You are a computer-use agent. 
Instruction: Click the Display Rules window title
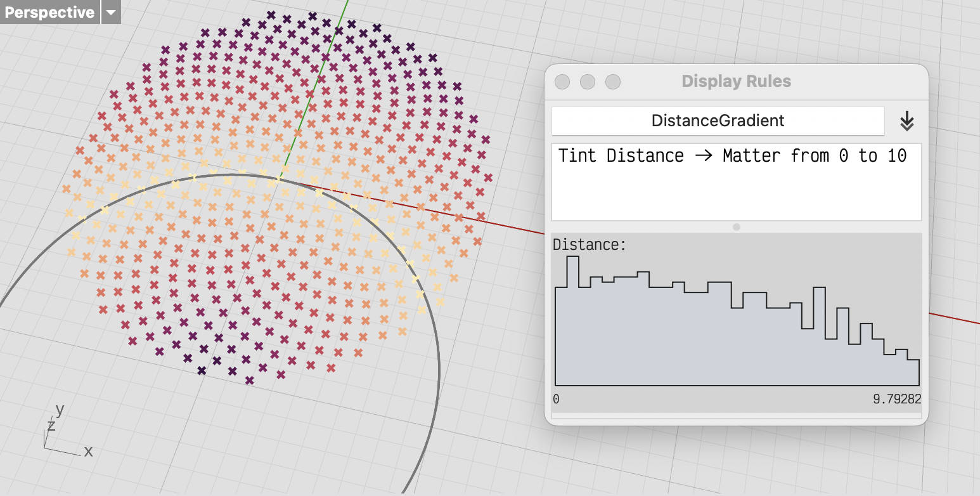[x=737, y=81]
